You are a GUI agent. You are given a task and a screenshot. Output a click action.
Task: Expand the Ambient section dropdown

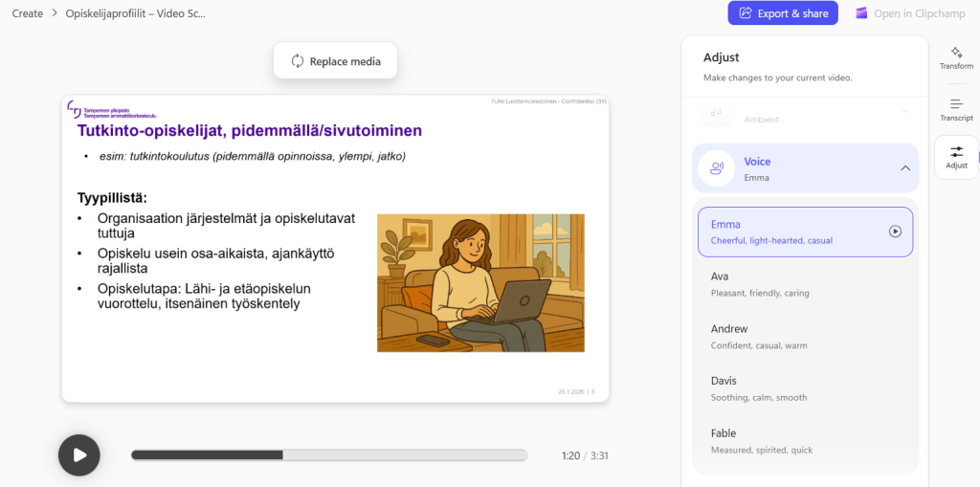point(904,111)
